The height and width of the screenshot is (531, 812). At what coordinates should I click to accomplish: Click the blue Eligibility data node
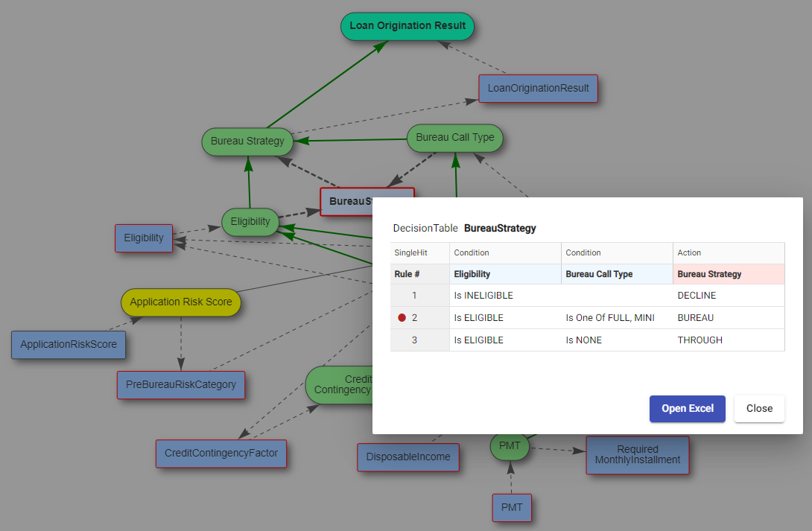pos(144,238)
